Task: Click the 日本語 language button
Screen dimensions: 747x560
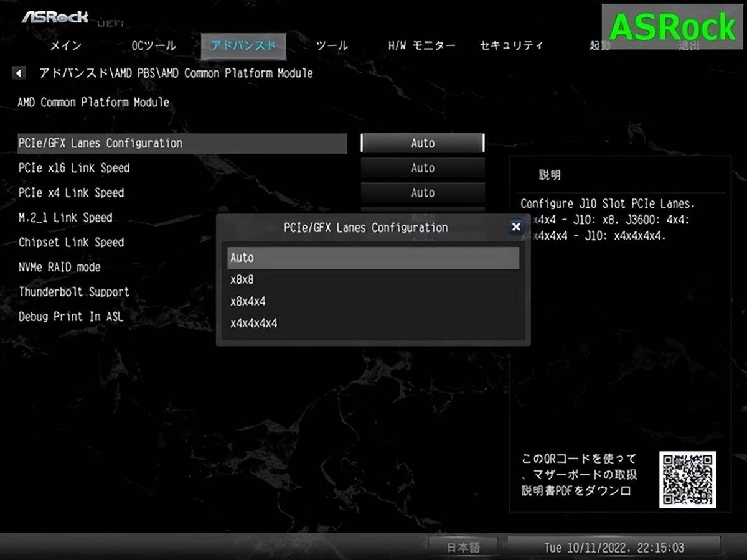Action: (464, 548)
